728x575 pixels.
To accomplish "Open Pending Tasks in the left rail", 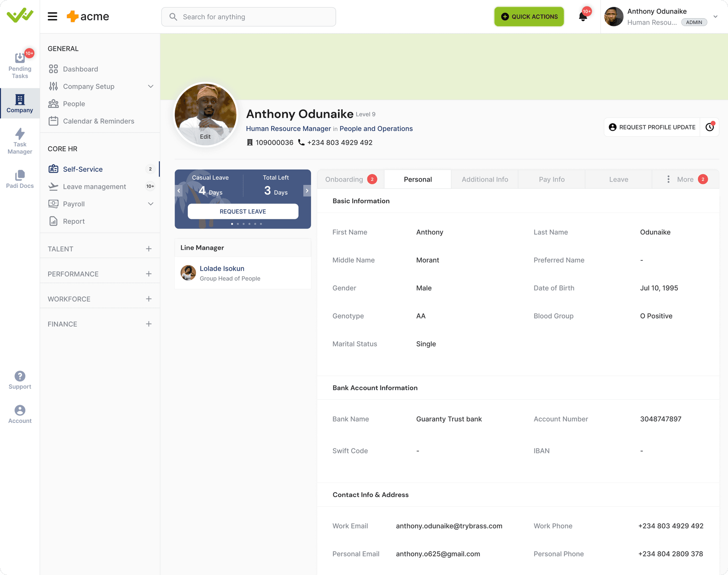I will pos(20,65).
